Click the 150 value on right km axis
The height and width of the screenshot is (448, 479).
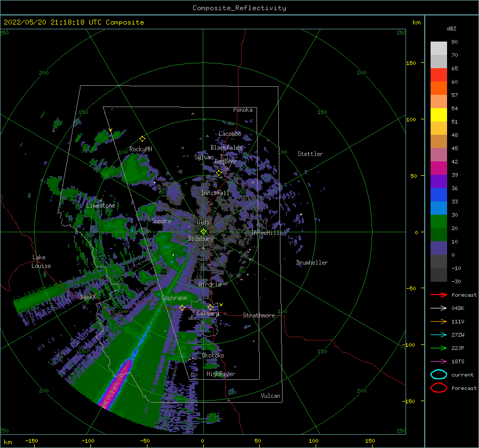coord(411,63)
